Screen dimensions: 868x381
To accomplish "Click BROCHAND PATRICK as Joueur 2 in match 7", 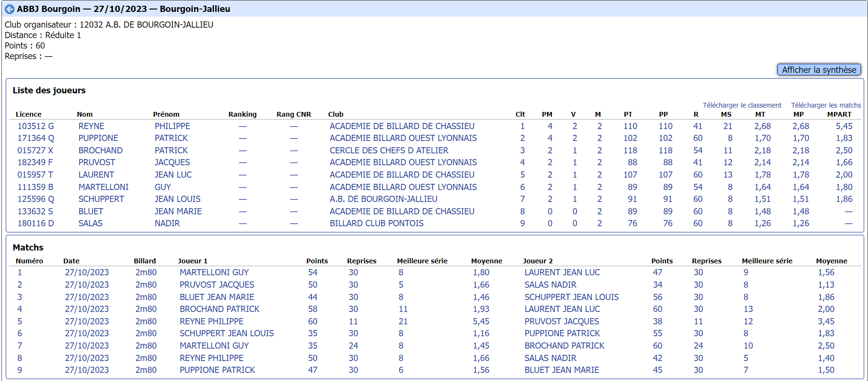I will pos(565,346).
